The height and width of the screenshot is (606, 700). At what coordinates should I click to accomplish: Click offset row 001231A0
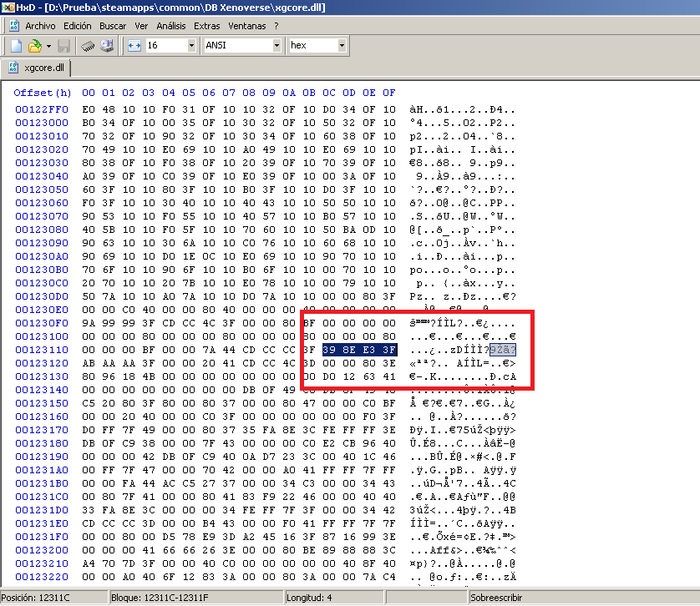click(x=42, y=470)
